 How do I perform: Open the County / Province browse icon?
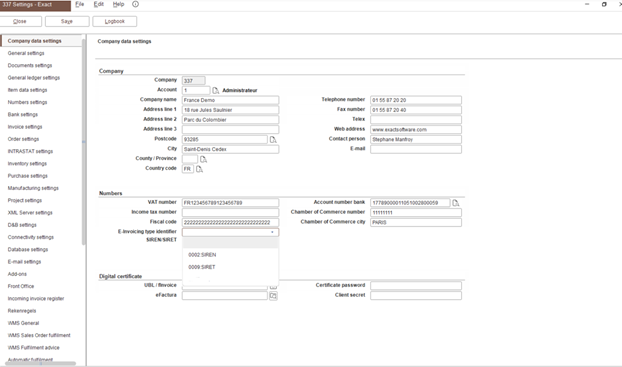[203, 159]
